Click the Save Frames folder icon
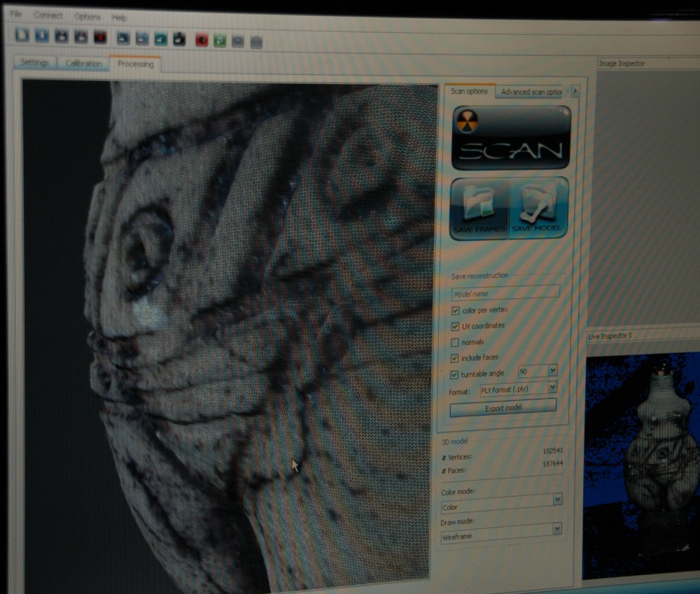 (479, 208)
